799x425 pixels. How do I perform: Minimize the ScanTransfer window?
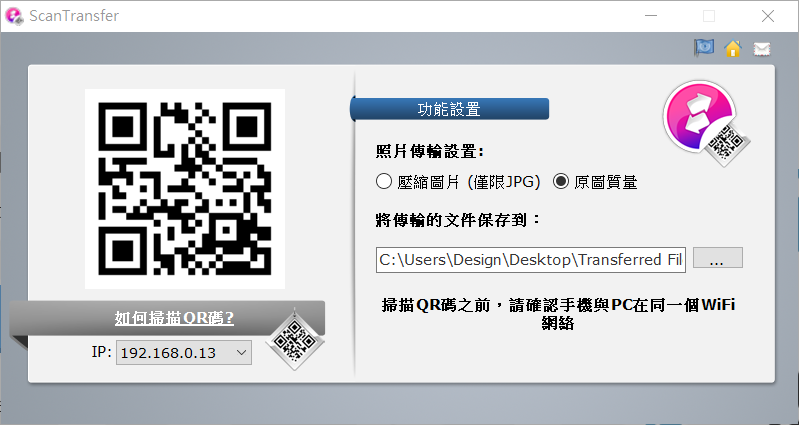point(651,16)
